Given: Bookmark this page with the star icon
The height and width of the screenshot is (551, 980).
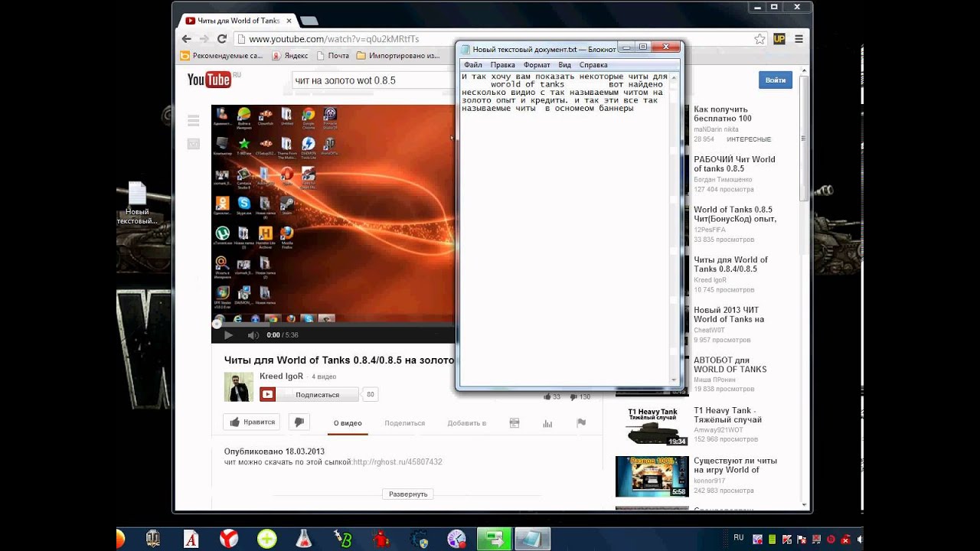Looking at the screenshot, I should (x=759, y=38).
